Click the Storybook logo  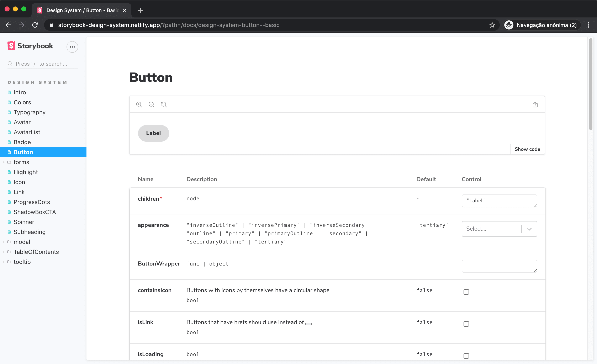tap(30, 46)
